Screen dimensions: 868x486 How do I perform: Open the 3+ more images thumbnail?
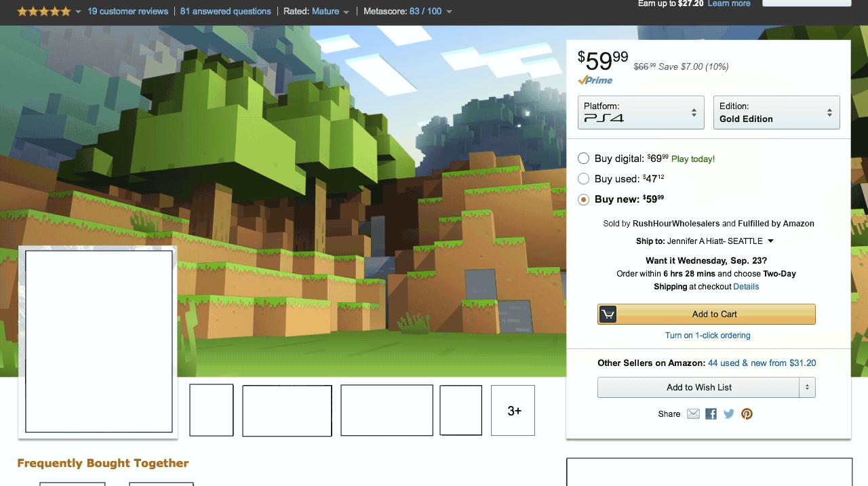tap(513, 411)
